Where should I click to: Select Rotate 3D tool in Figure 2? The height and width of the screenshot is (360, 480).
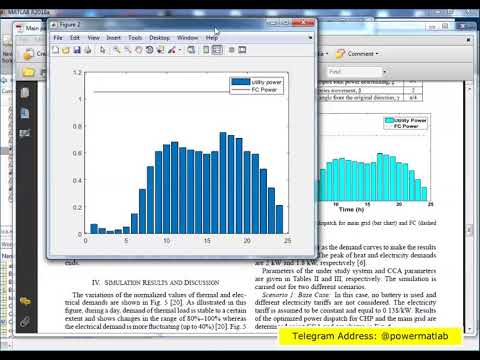(150, 50)
